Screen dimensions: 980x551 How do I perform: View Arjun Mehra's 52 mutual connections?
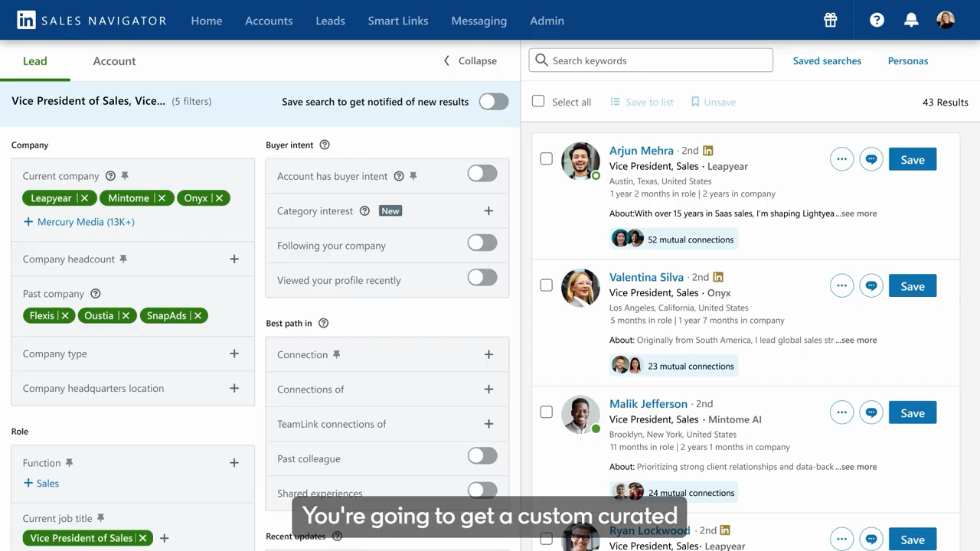(674, 239)
